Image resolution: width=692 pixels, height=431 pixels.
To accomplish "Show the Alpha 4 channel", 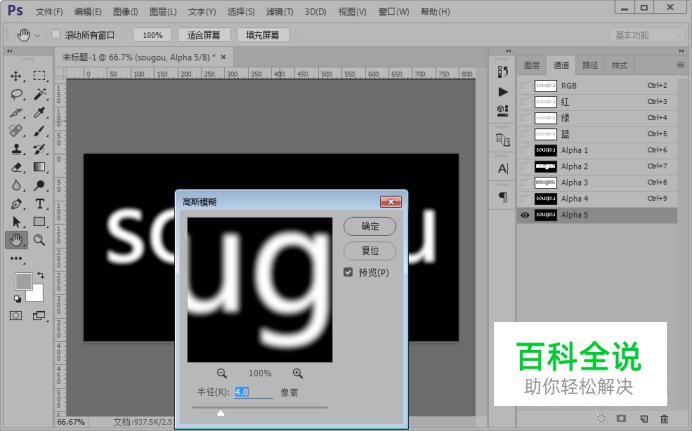I will point(525,199).
